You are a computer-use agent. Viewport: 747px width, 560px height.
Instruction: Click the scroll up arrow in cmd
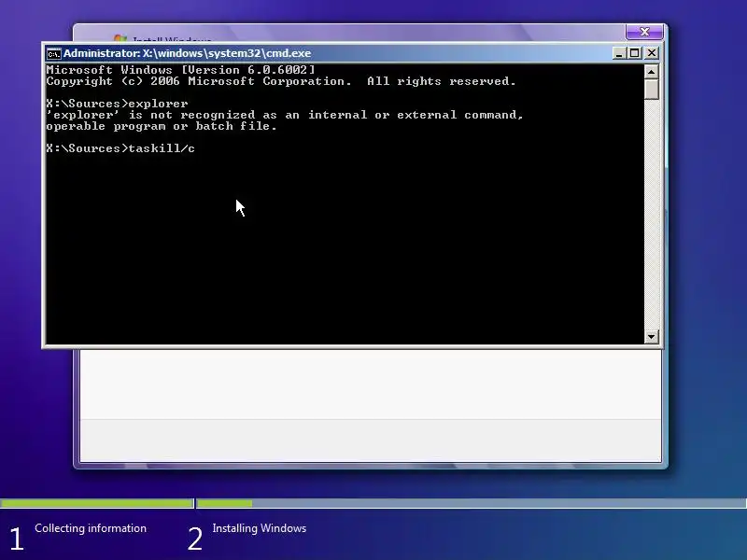pos(651,72)
